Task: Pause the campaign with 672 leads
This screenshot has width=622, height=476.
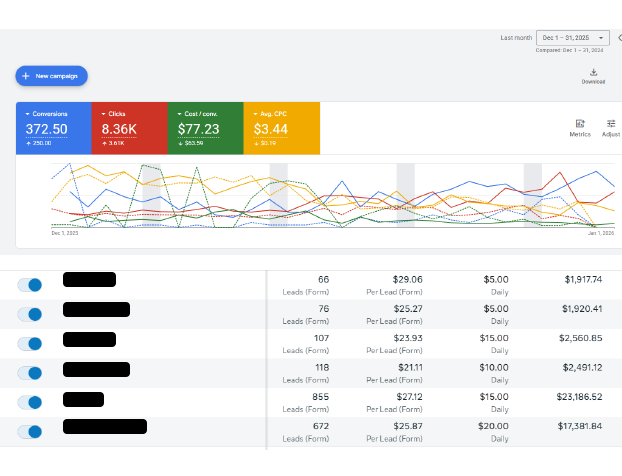Action: point(31,432)
